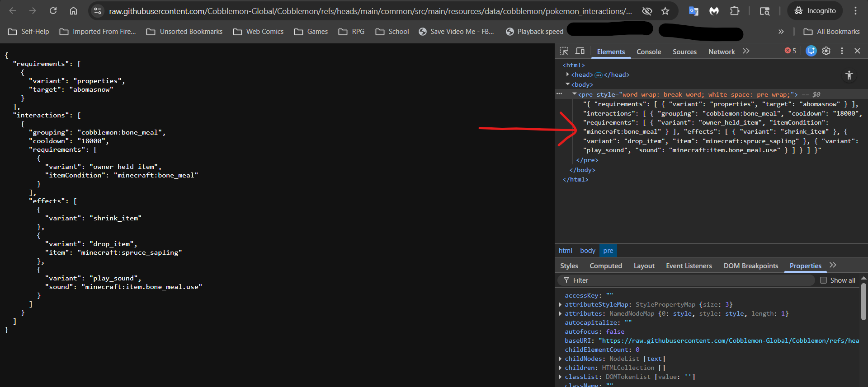Open the Layout sidebar tab
868x387 pixels.
[644, 266]
